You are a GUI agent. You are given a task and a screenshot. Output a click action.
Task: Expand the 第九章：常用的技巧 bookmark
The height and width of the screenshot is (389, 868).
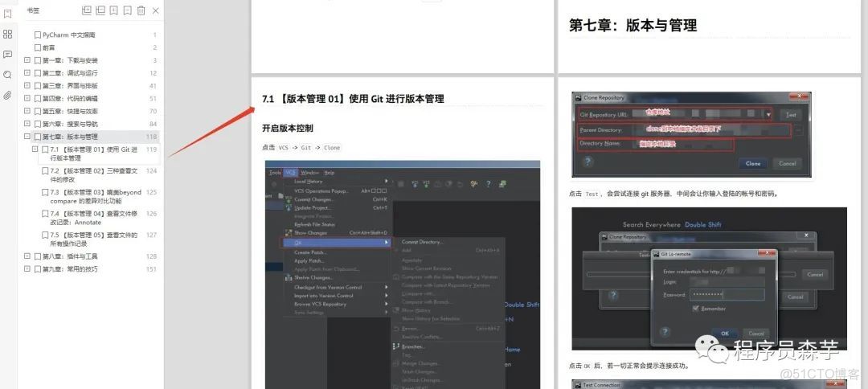click(x=27, y=268)
